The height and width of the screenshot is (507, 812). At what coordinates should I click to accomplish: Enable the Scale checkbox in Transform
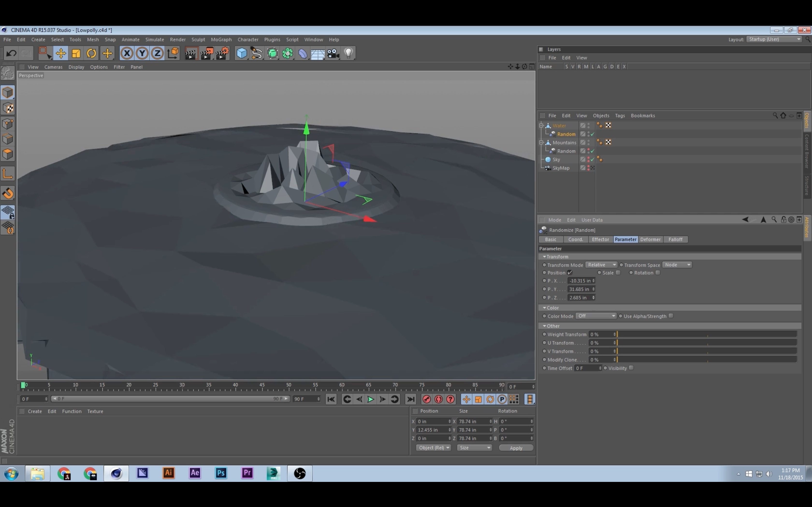(x=618, y=273)
